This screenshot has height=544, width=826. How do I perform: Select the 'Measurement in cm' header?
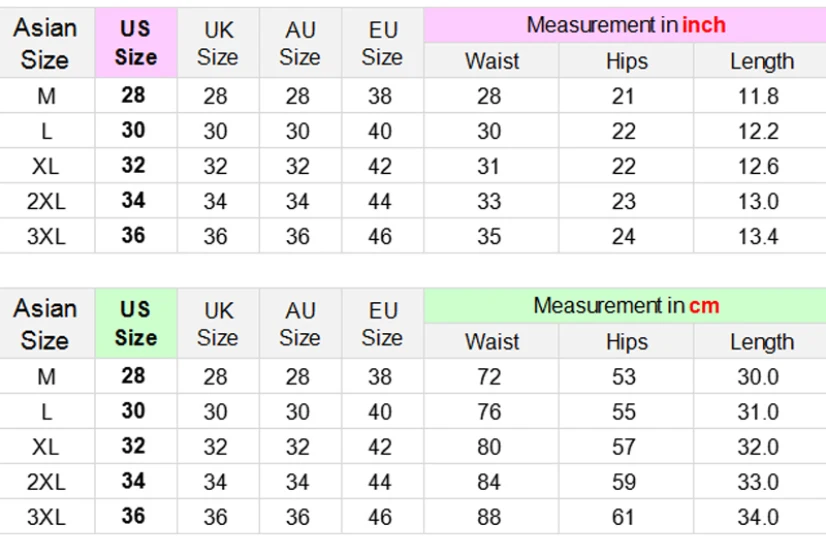(625, 305)
